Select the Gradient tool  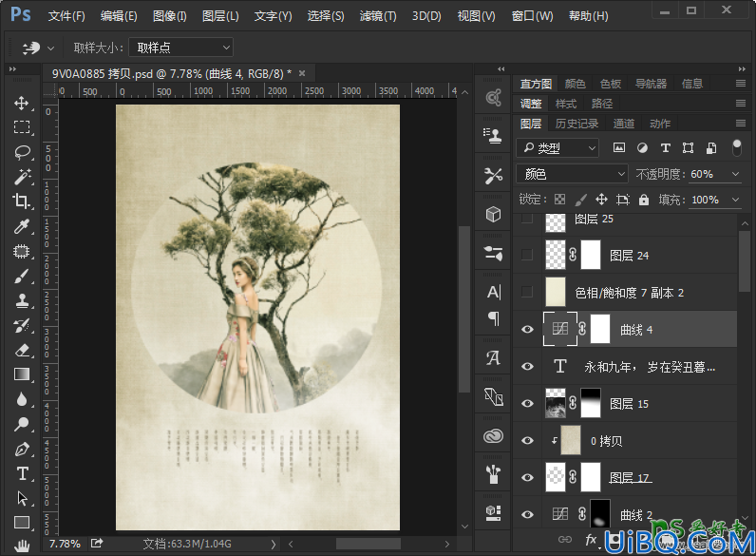(21, 375)
